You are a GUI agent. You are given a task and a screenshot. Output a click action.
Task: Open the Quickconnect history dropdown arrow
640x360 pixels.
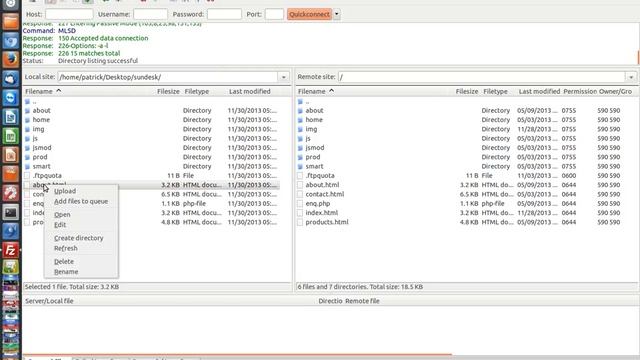pyautogui.click(x=337, y=14)
